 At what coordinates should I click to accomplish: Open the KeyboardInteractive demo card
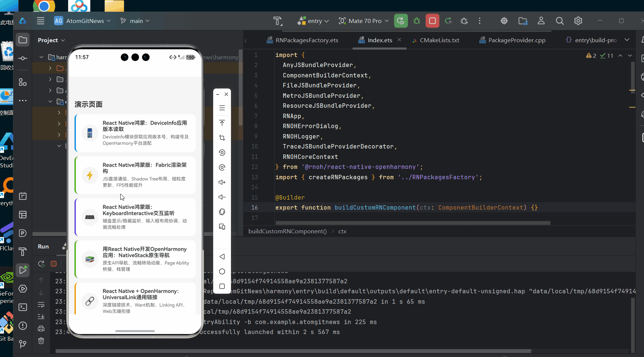coord(135,217)
